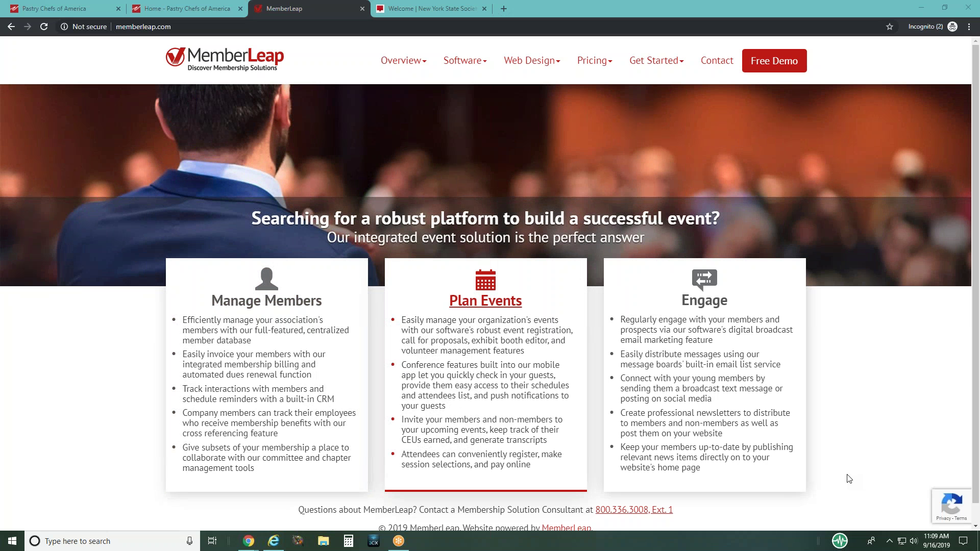The width and height of the screenshot is (980, 551).
Task: Click the MemberLeap footer link
Action: (x=566, y=528)
